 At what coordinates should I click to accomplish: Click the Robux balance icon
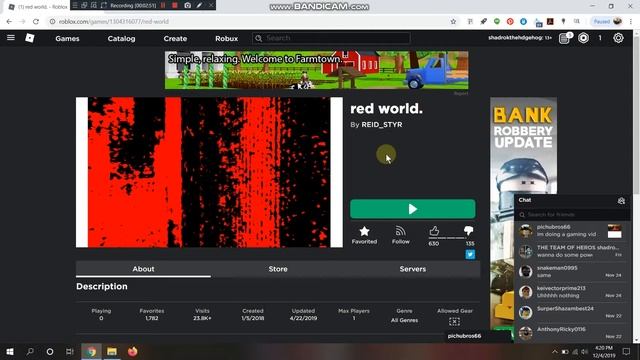[x=583, y=38]
